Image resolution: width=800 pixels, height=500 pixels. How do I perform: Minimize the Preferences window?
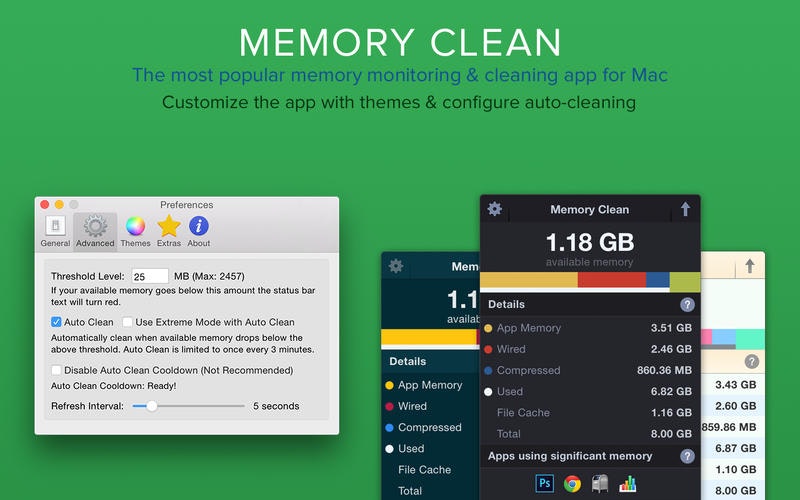(59, 205)
